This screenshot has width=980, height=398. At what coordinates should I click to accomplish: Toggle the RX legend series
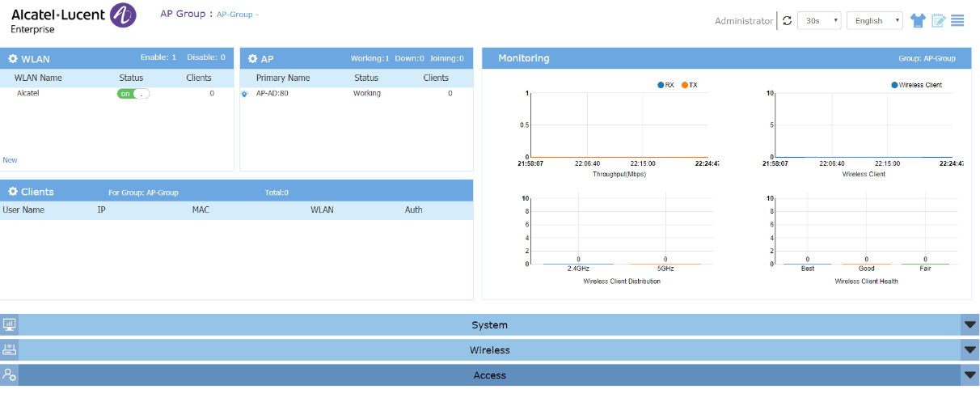665,85
